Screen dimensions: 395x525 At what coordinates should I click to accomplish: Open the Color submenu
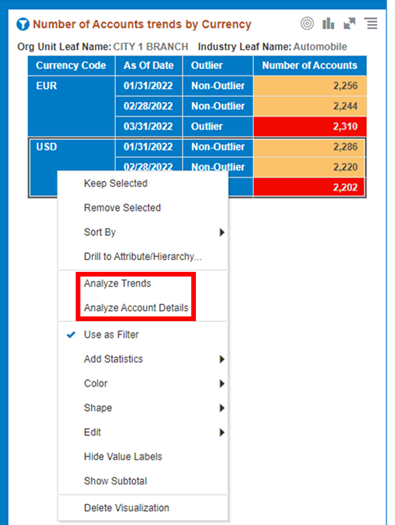(x=143, y=383)
